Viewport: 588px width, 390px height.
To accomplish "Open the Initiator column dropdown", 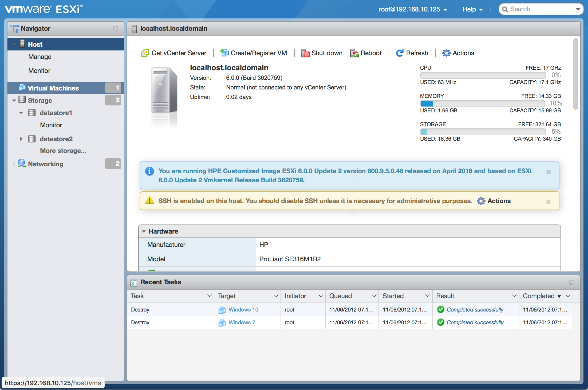I will [321, 296].
